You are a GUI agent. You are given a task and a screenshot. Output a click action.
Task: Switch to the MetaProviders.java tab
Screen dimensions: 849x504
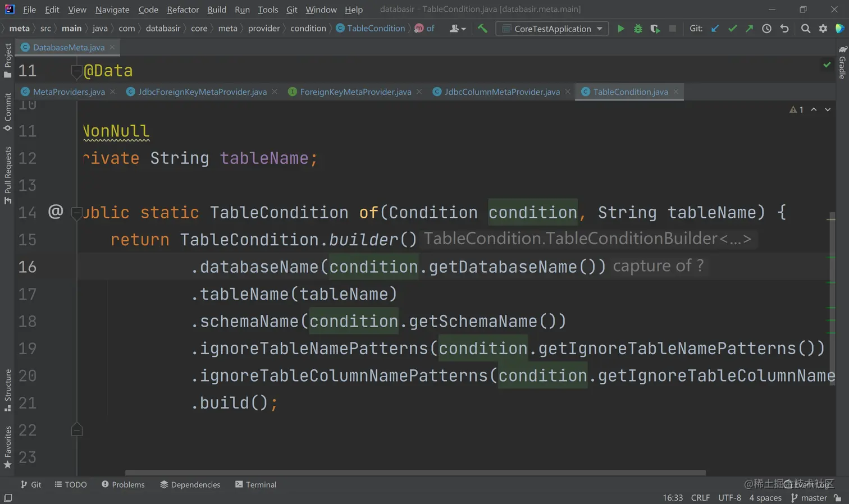pos(69,91)
